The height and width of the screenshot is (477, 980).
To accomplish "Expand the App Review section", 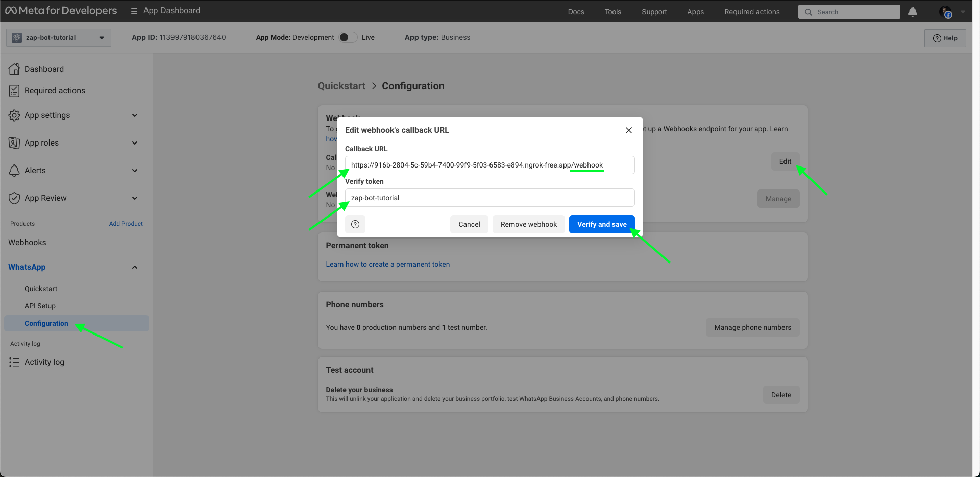I will [x=135, y=198].
